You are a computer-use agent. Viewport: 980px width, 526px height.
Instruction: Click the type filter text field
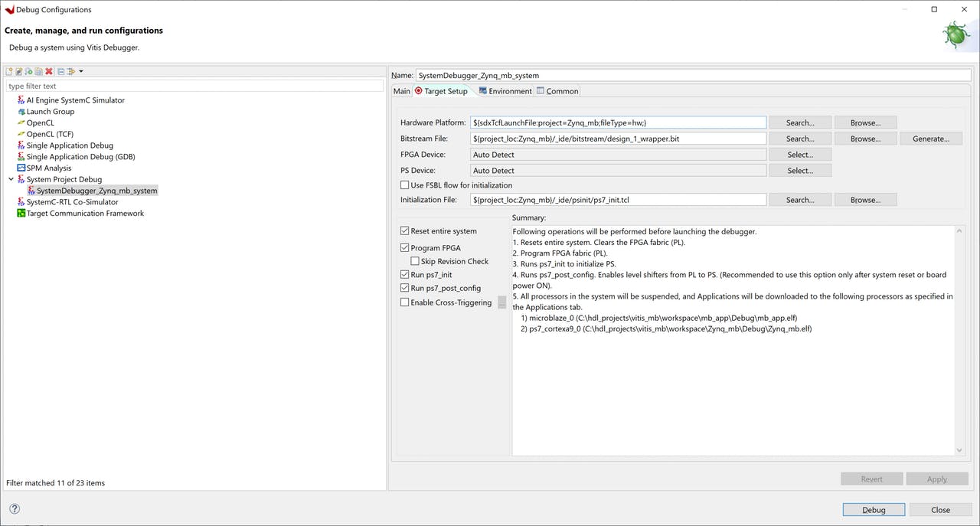[194, 86]
